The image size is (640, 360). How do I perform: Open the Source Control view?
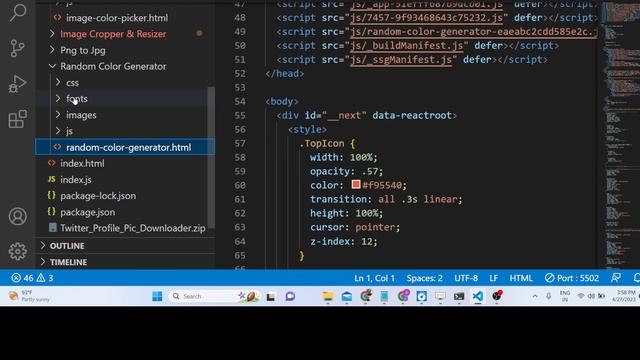tap(18, 48)
